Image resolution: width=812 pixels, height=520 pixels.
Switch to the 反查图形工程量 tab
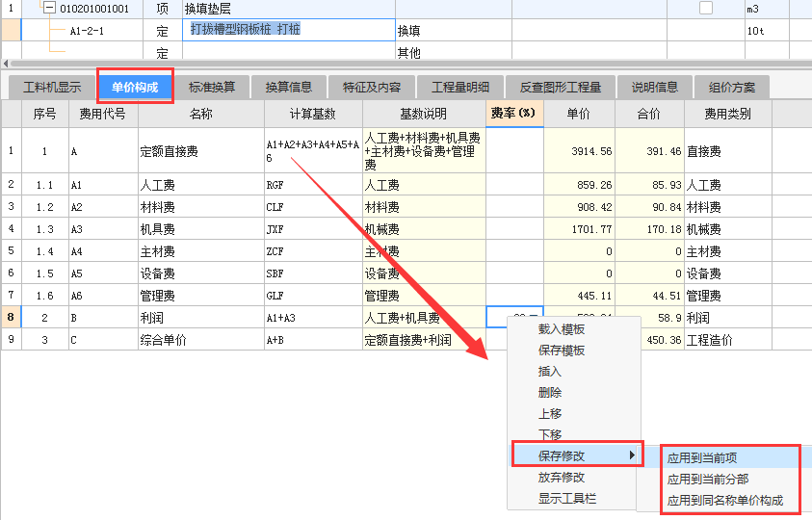tap(561, 87)
